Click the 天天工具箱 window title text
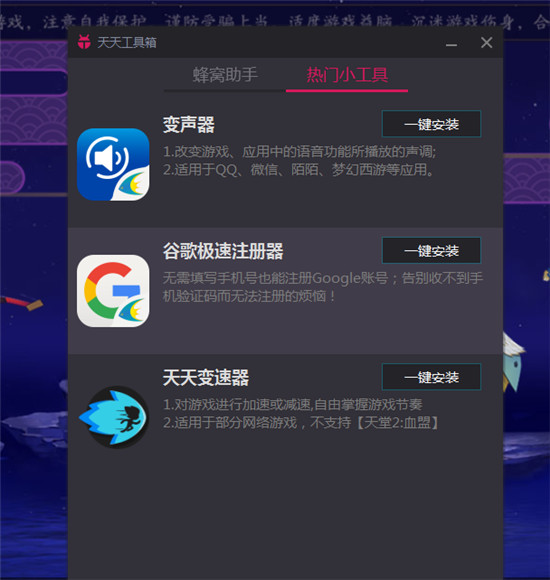This screenshot has height=580, width=550. coord(127,43)
